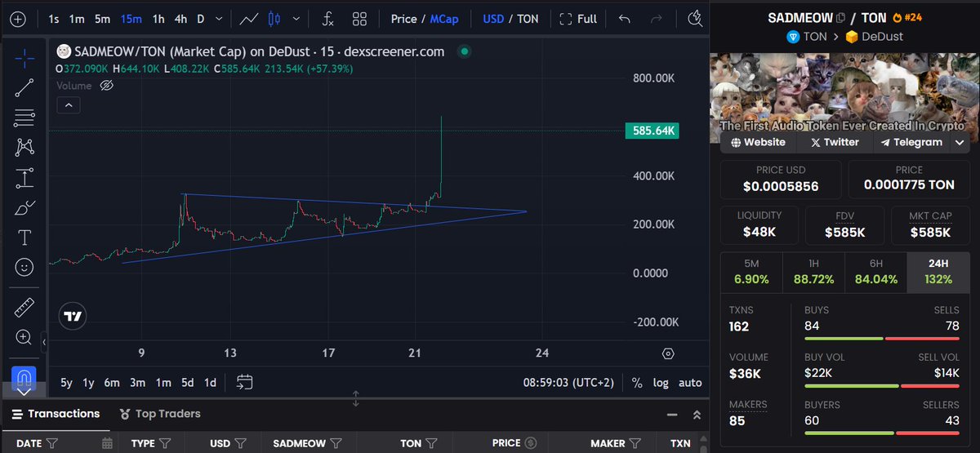Expand the drawing toolbar bottom chevron
The image size is (980, 453).
(x=24, y=391)
